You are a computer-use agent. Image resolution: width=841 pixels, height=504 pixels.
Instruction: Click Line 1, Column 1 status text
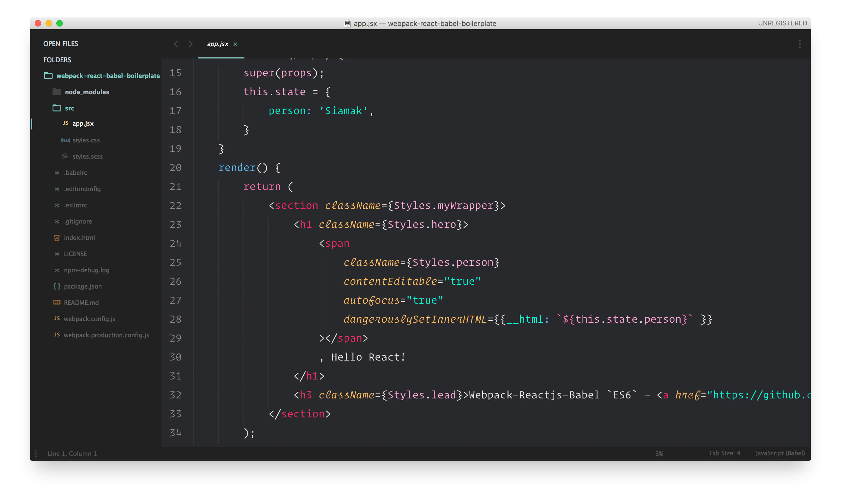(72, 453)
